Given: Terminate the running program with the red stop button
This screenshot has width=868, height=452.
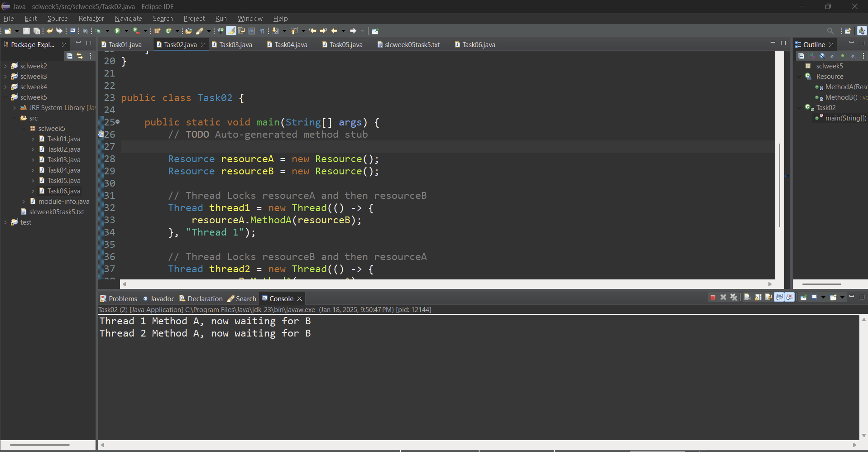Looking at the screenshot, I should (713, 298).
